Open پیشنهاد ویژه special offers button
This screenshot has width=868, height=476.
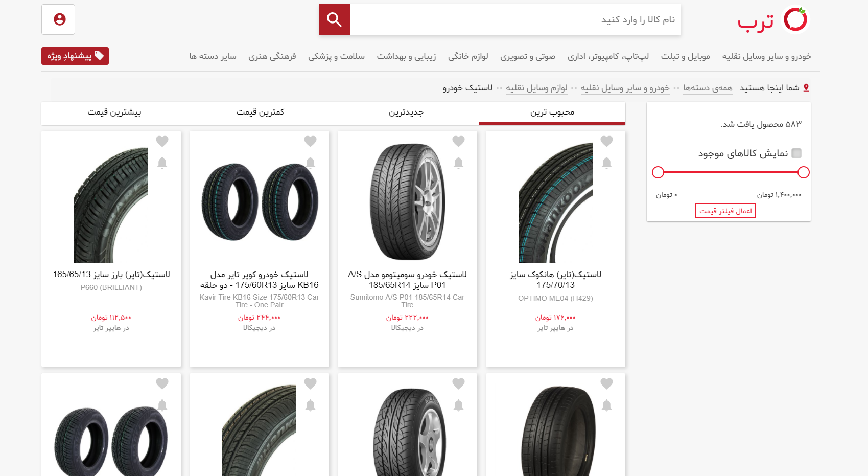[x=75, y=56]
